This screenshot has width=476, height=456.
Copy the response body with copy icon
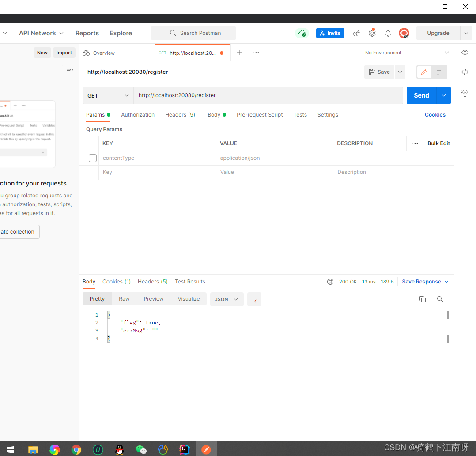[x=422, y=299]
